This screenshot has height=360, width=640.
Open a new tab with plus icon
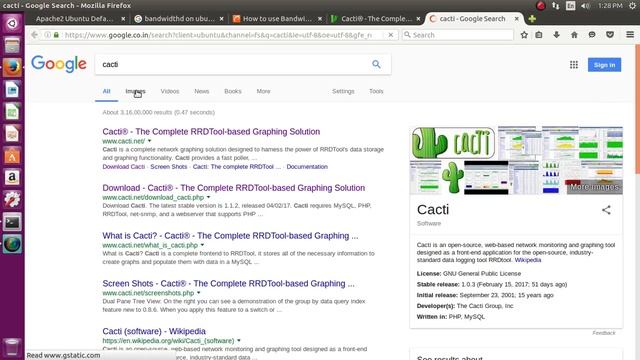coord(532,19)
